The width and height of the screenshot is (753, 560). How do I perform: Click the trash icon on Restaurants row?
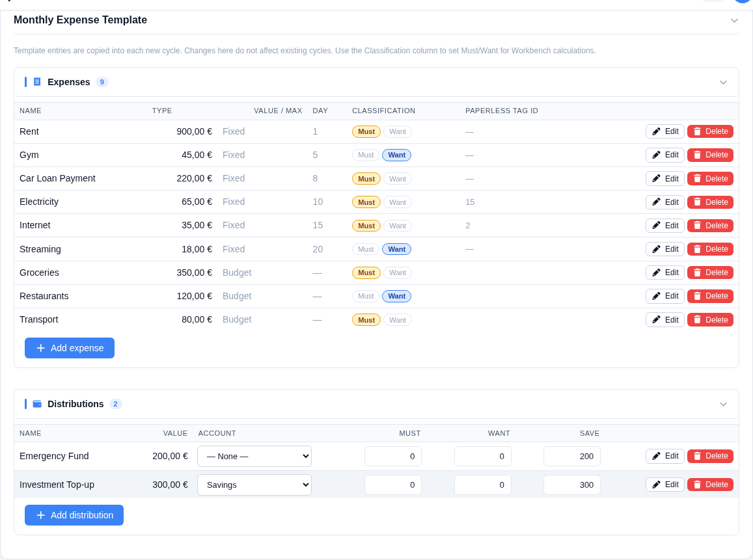pos(697,296)
